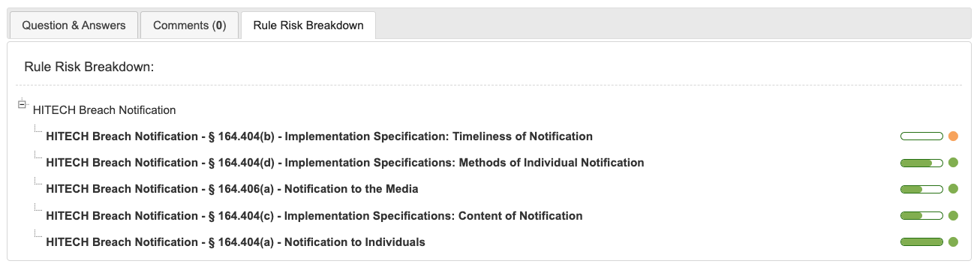Click empty progress bar for § 164.404(b) Timeliness
Screen dimensions: 980x270
(x=921, y=136)
